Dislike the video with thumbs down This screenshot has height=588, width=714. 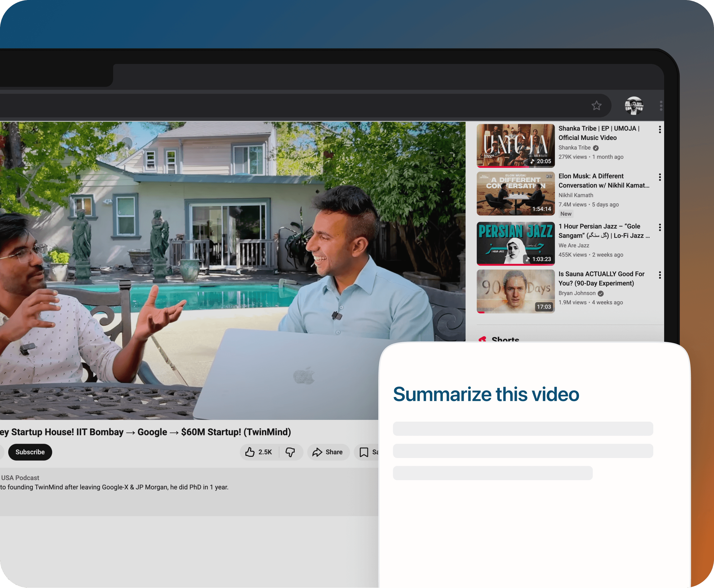coord(290,452)
